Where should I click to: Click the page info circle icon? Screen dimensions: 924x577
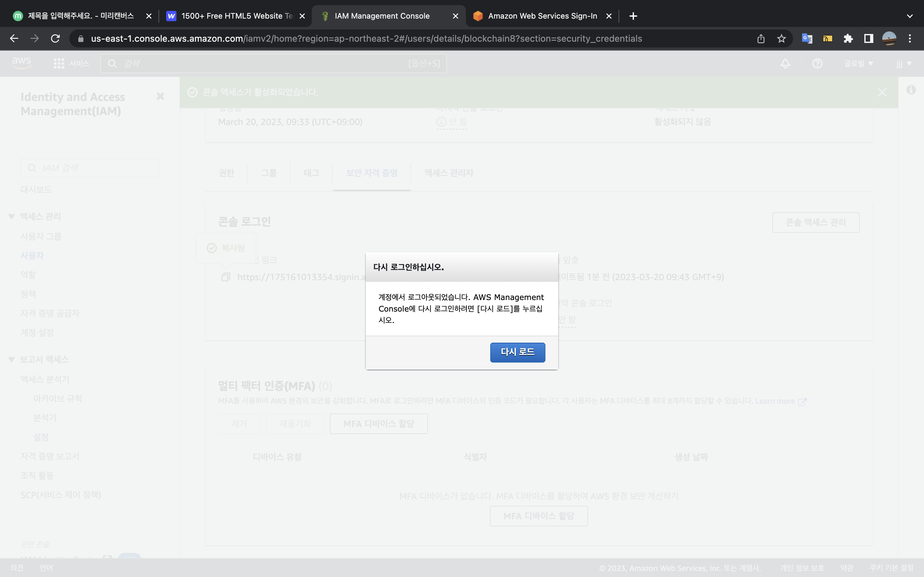911,90
